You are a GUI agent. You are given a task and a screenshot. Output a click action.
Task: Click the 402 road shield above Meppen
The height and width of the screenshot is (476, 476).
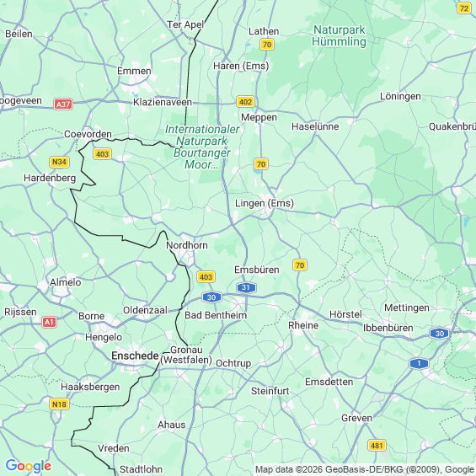(245, 102)
